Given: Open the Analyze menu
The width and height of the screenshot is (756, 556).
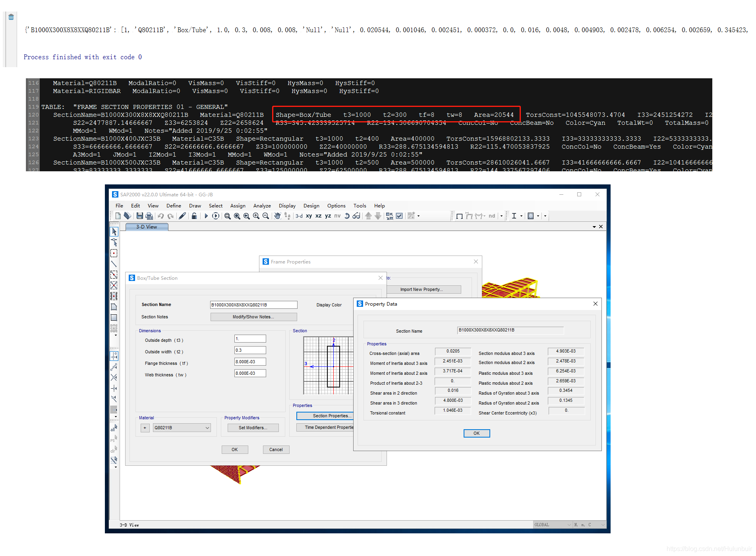Looking at the screenshot, I should [262, 205].
